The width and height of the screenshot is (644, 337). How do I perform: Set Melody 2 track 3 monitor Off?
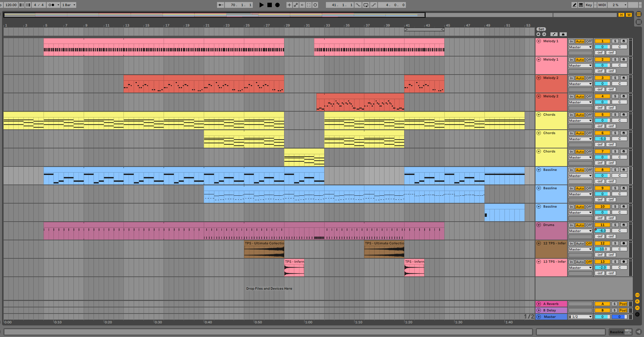(589, 78)
